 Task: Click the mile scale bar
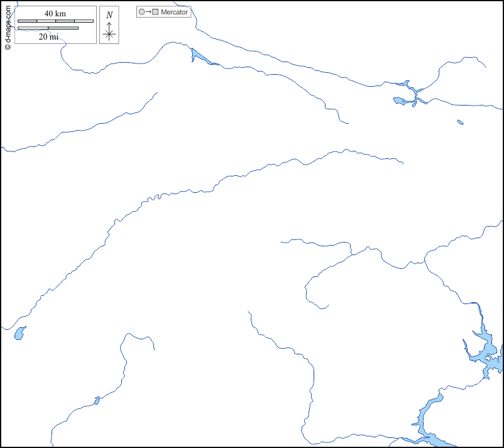48,28
